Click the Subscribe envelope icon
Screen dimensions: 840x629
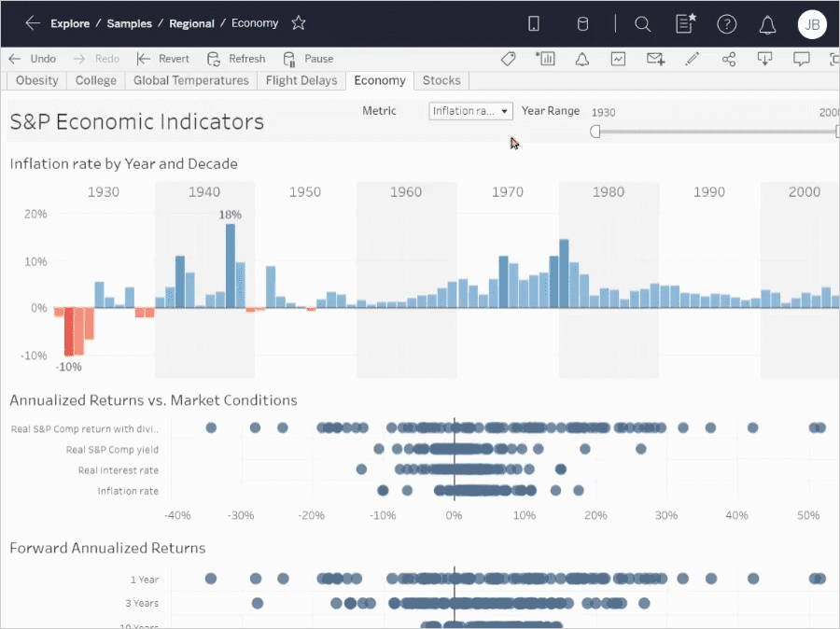click(655, 59)
